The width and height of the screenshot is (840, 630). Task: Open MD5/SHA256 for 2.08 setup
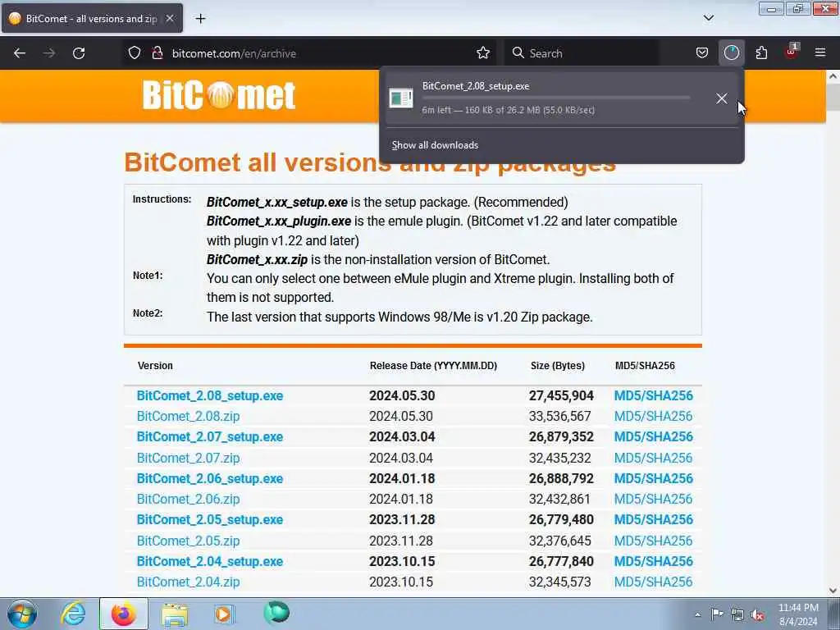(x=654, y=396)
